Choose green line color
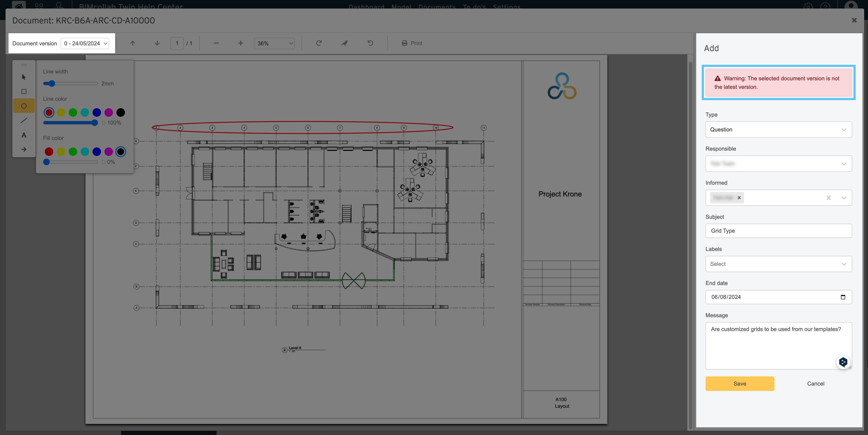Image resolution: width=868 pixels, height=435 pixels. coord(73,112)
